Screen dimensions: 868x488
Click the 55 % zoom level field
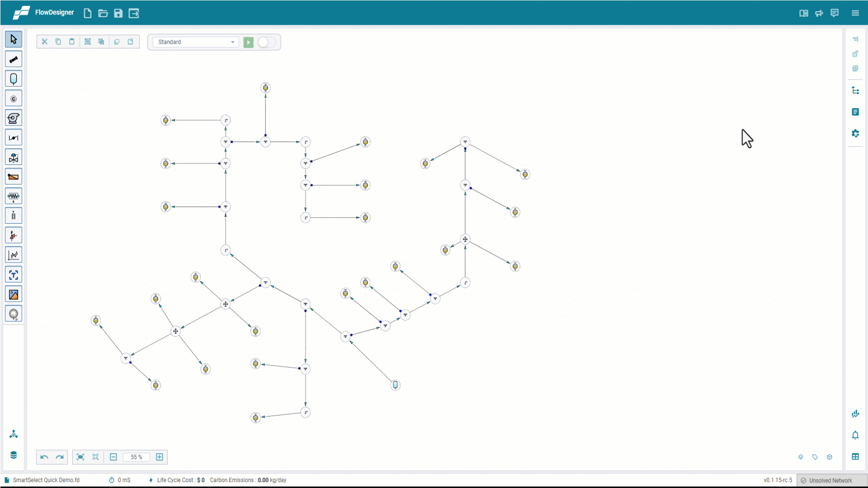[136, 457]
